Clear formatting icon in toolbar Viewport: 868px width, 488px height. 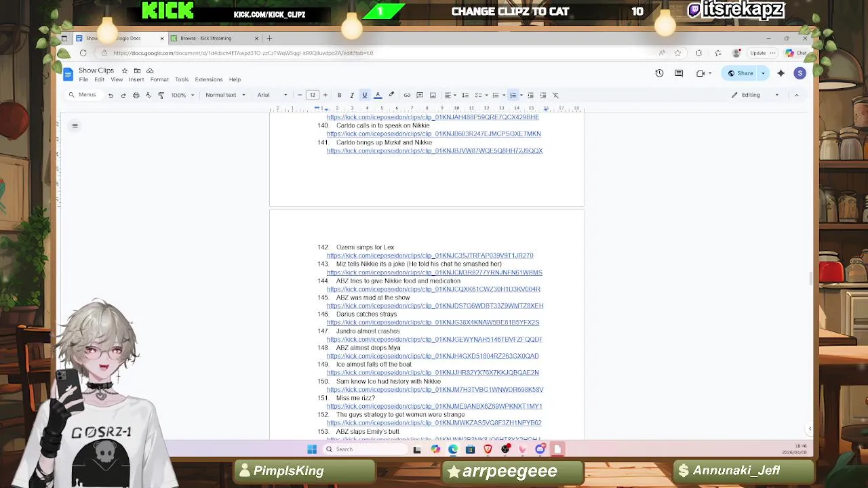(555, 95)
